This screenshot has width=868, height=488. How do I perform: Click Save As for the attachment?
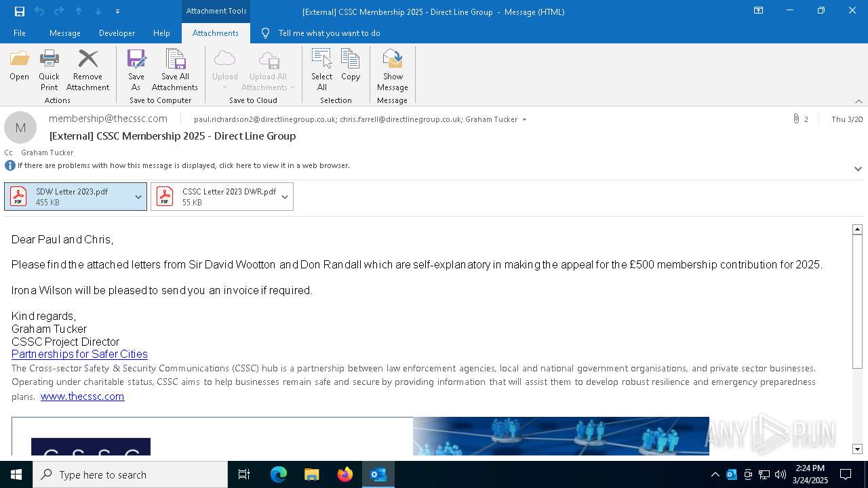(x=136, y=70)
